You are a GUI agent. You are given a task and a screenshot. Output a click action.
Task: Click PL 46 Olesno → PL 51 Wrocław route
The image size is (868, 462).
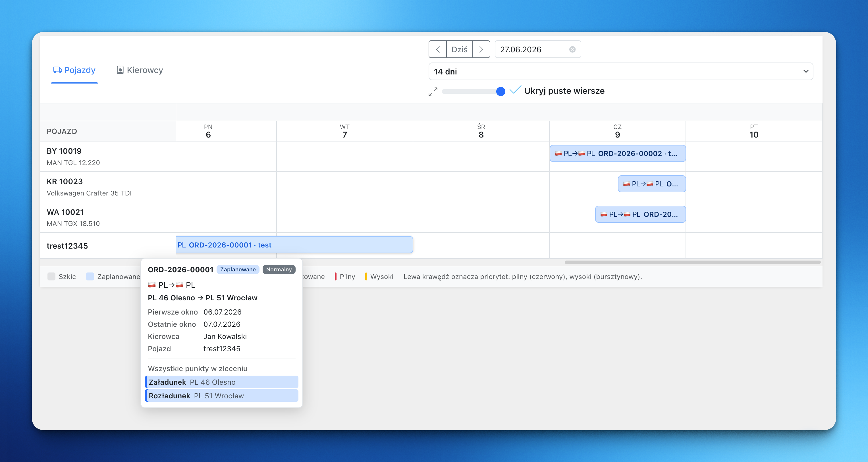tap(203, 298)
